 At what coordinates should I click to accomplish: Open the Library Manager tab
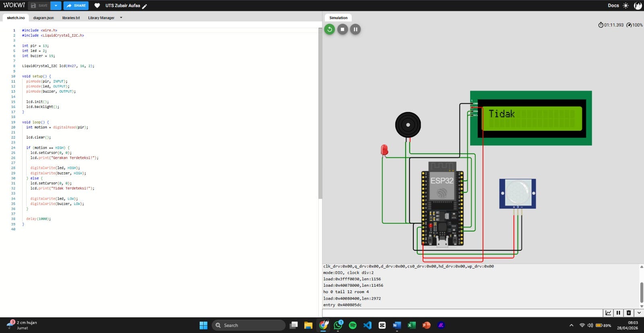coord(101,18)
